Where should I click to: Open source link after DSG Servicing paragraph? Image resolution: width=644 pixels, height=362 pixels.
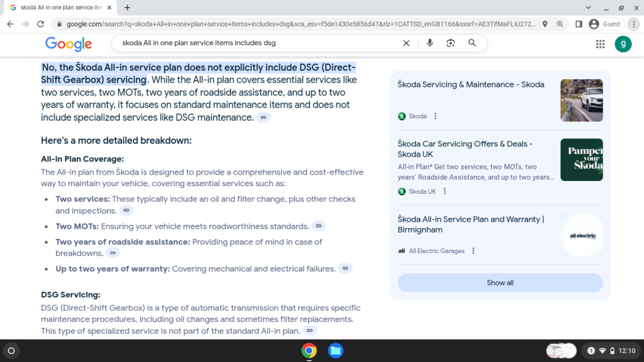tap(310, 330)
